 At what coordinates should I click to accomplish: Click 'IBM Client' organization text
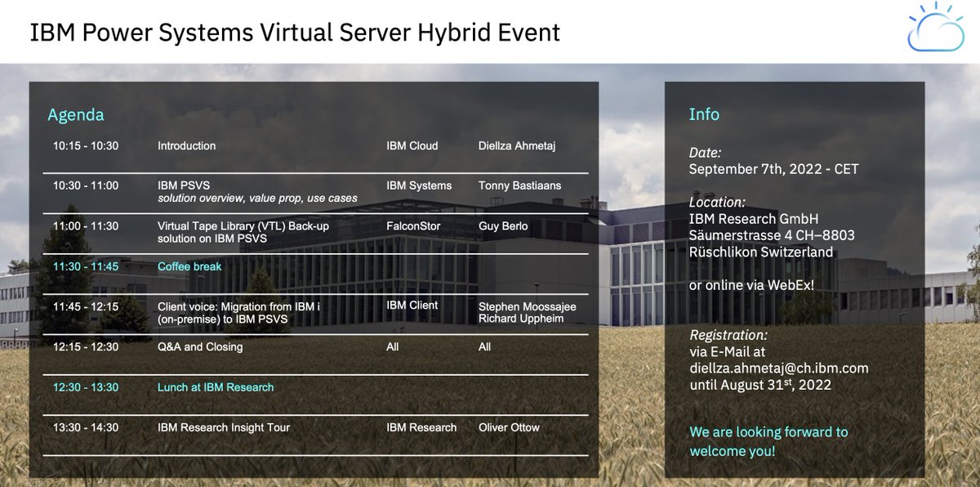point(412,305)
